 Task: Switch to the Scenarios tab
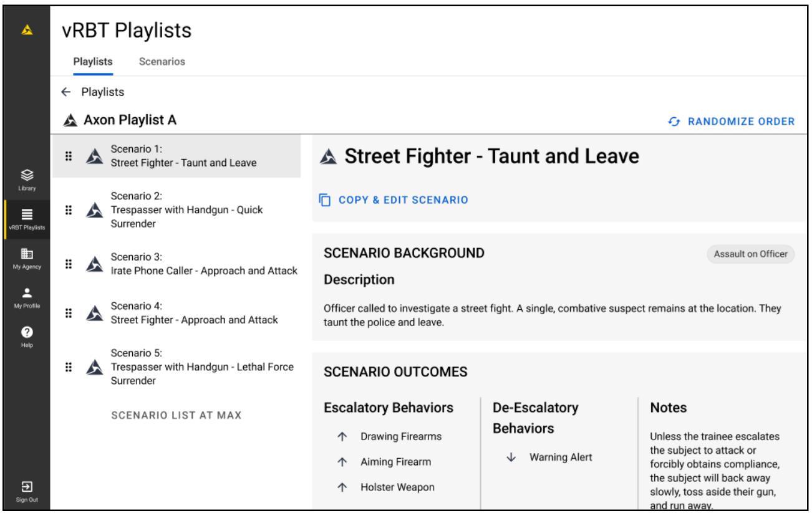[x=162, y=62]
